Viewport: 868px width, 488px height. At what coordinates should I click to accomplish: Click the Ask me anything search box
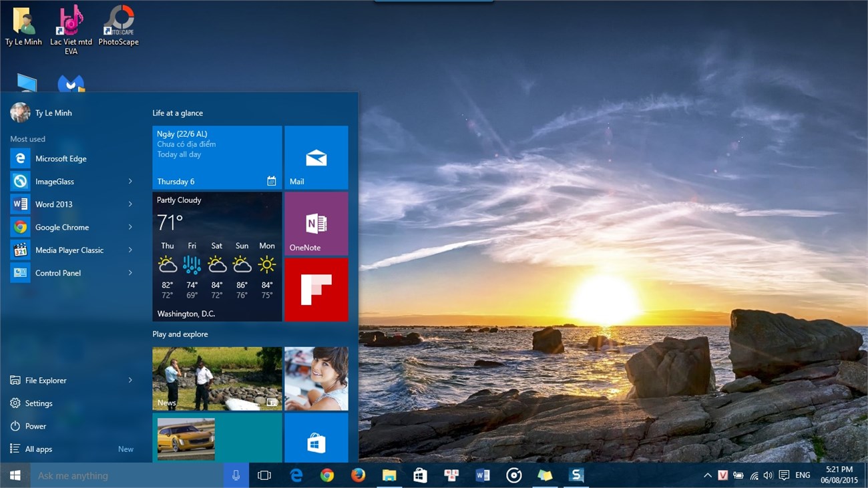127,475
